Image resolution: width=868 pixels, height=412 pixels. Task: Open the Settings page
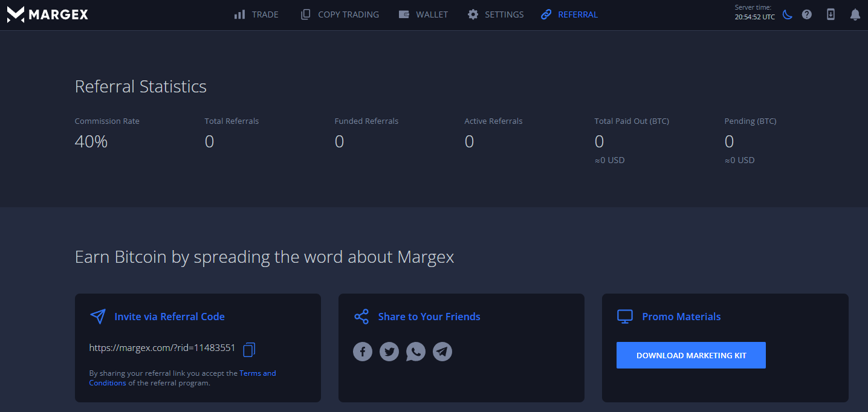[x=496, y=14]
